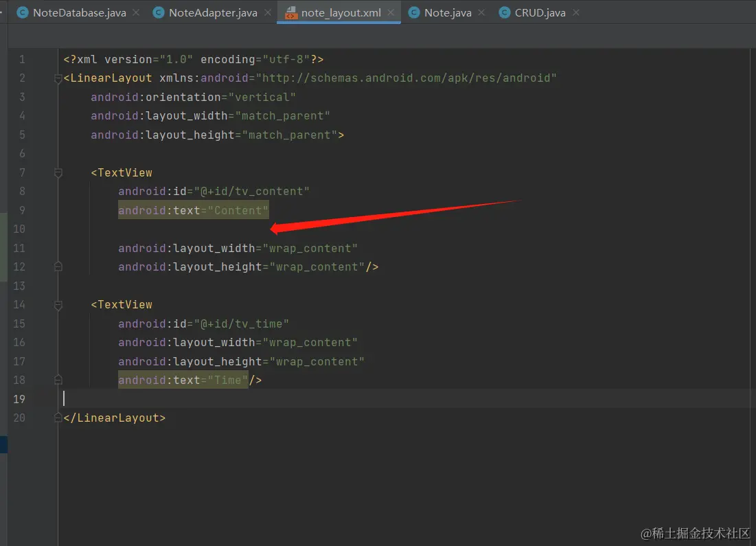Switch to the NoteDatabase.java tab
Screen dimensions: 756x546
(79, 12)
